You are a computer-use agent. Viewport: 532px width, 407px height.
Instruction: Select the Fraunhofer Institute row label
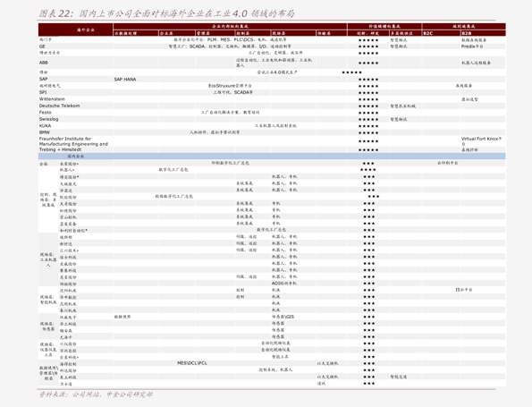coord(73,141)
